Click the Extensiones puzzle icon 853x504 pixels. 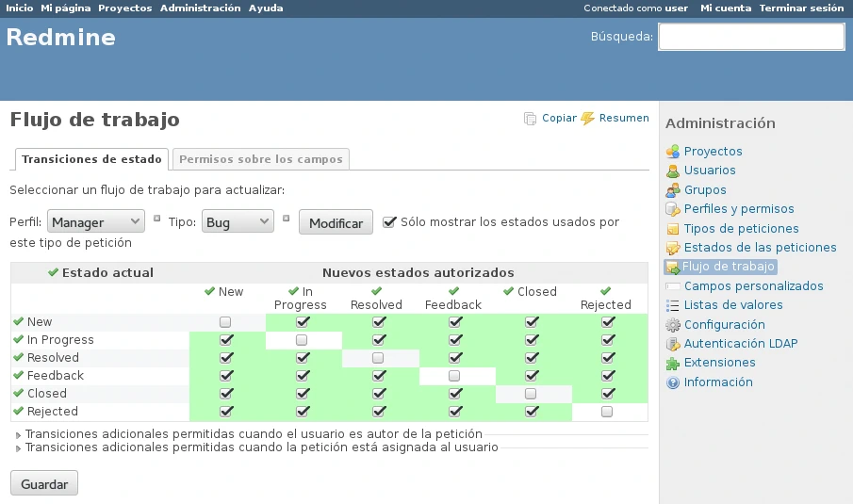click(x=672, y=364)
